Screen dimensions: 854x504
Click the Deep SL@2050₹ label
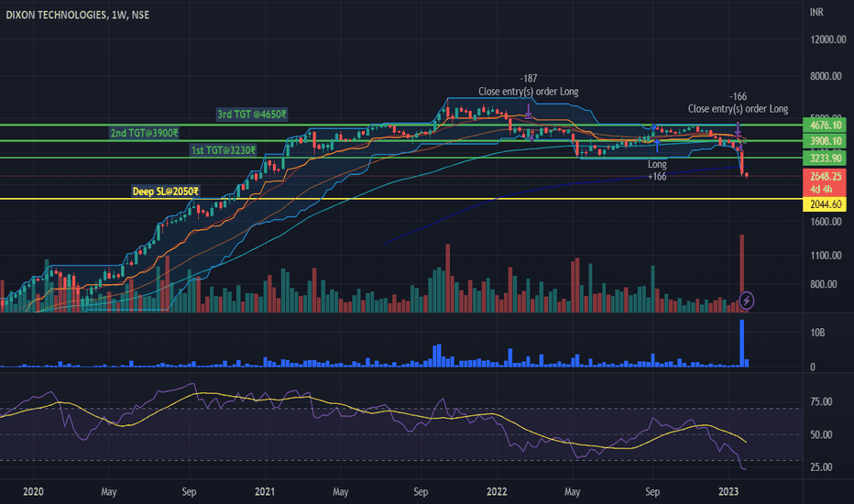tap(166, 192)
